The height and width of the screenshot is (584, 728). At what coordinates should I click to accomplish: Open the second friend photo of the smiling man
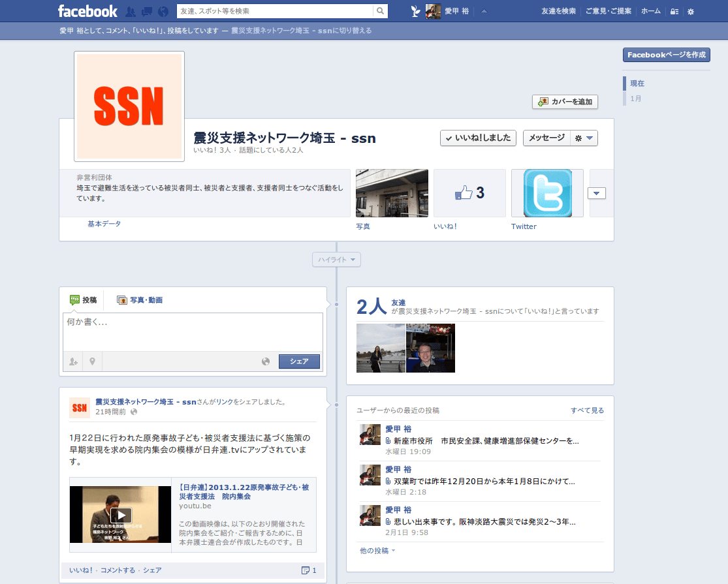point(430,348)
